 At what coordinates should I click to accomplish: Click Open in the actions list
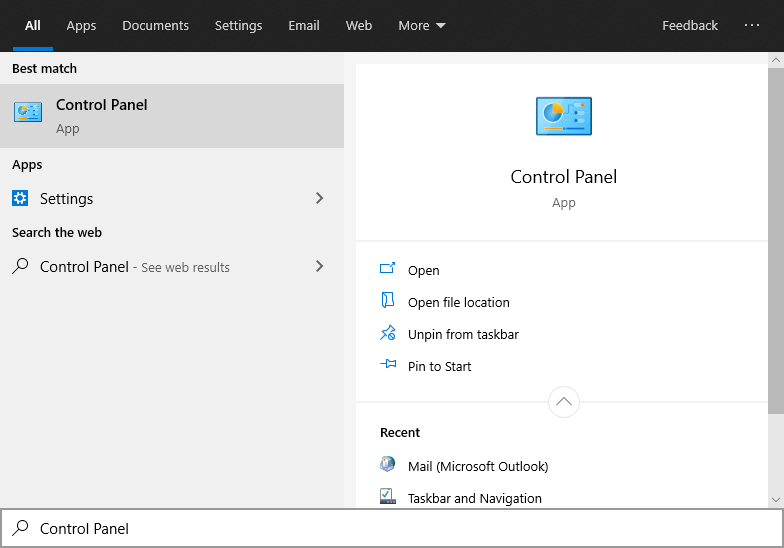(424, 270)
